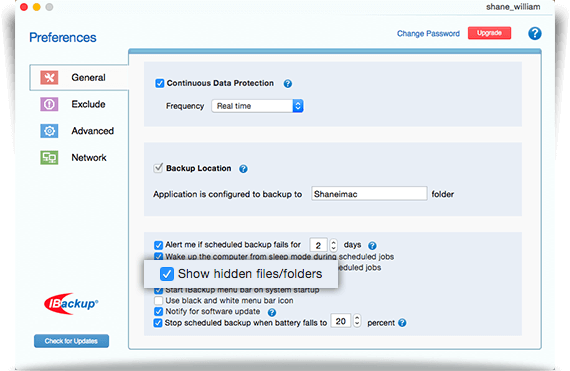Show help for Backup Location
This screenshot has height=371, width=570.
[x=243, y=169]
